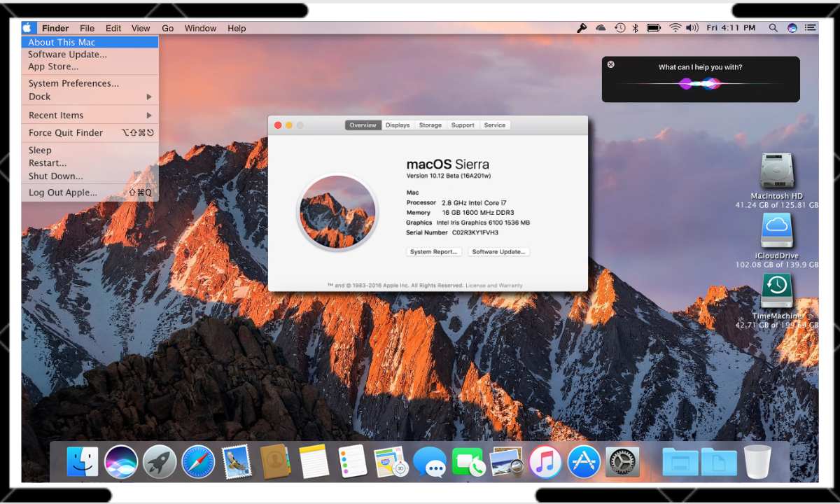This screenshot has width=840, height=504.
Task: Open Mail stamp icon in Dock
Action: point(236,462)
